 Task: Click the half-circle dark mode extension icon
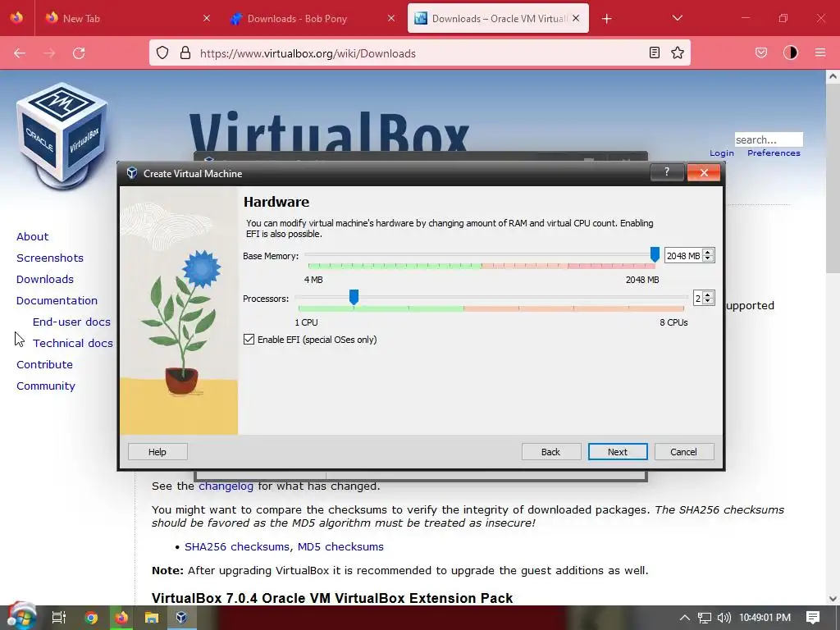pyautogui.click(x=791, y=52)
